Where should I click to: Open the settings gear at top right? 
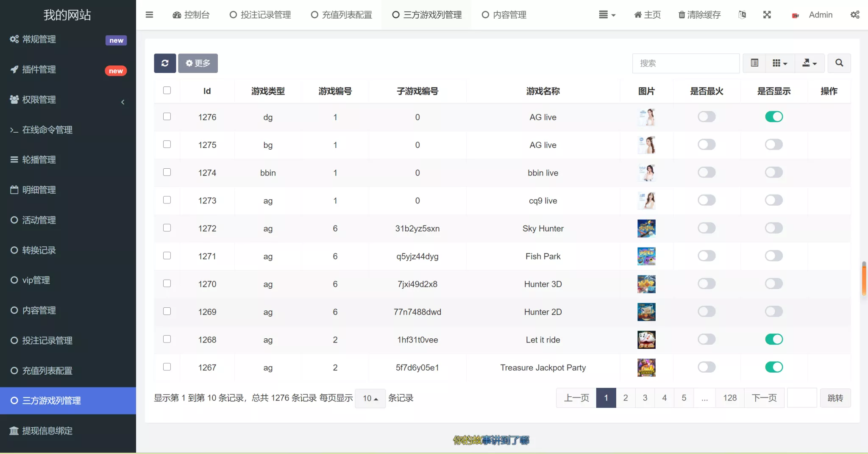(x=855, y=15)
